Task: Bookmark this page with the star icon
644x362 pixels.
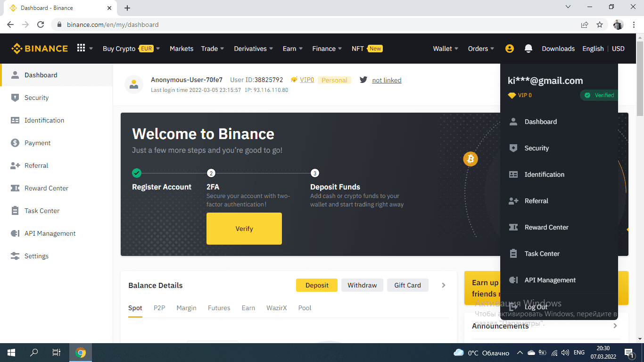Action: click(x=600, y=25)
